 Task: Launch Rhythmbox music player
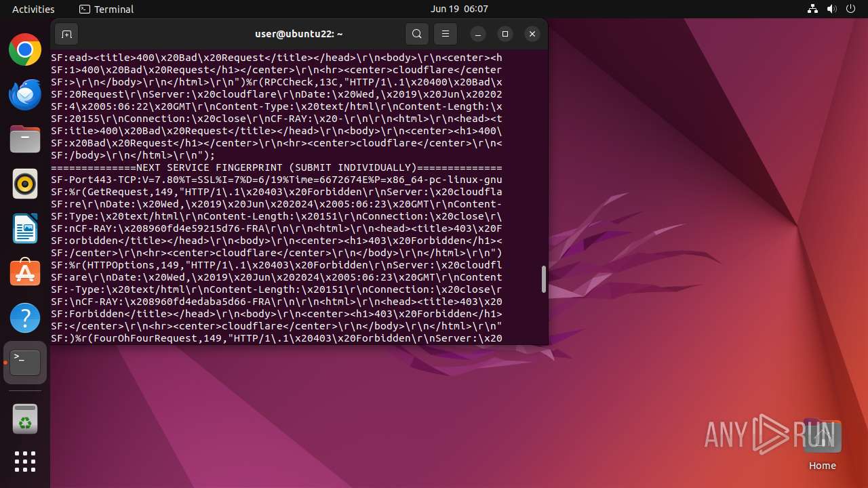[x=25, y=184]
